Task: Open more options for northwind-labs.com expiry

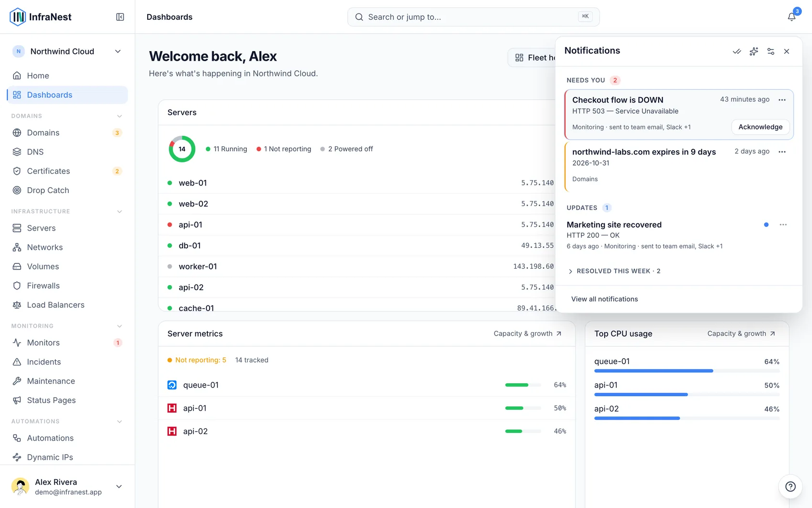Action: point(782,152)
